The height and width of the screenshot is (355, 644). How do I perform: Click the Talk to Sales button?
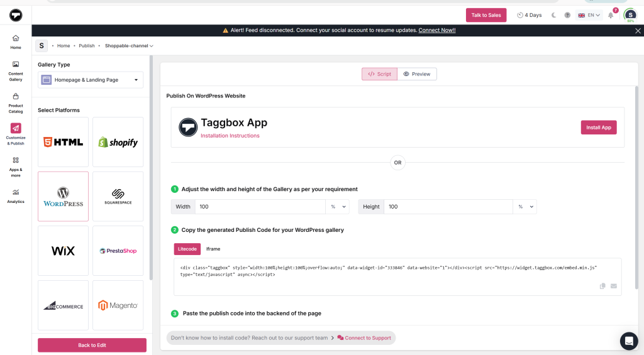486,15
